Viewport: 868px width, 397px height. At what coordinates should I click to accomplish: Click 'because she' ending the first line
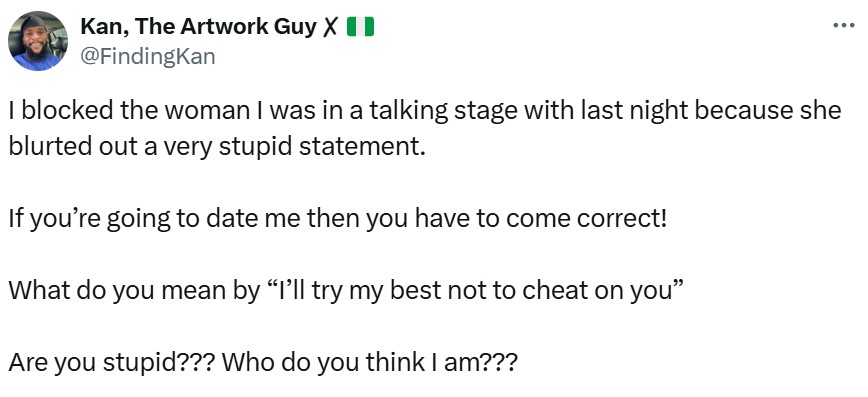point(768,111)
